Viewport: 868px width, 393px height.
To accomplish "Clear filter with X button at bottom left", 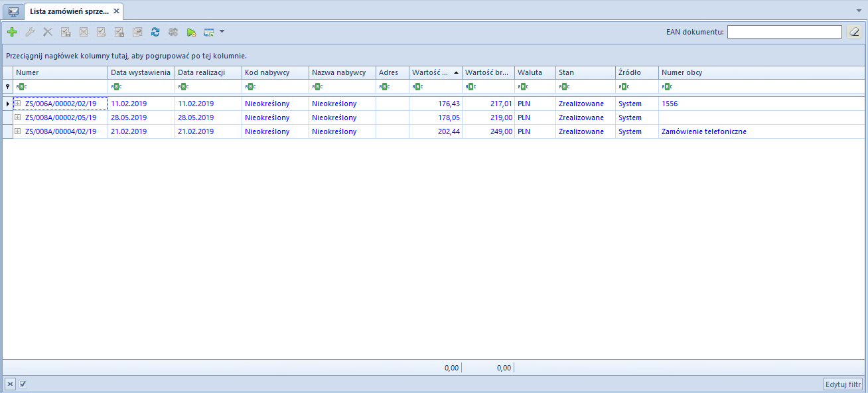I will pos(10,384).
